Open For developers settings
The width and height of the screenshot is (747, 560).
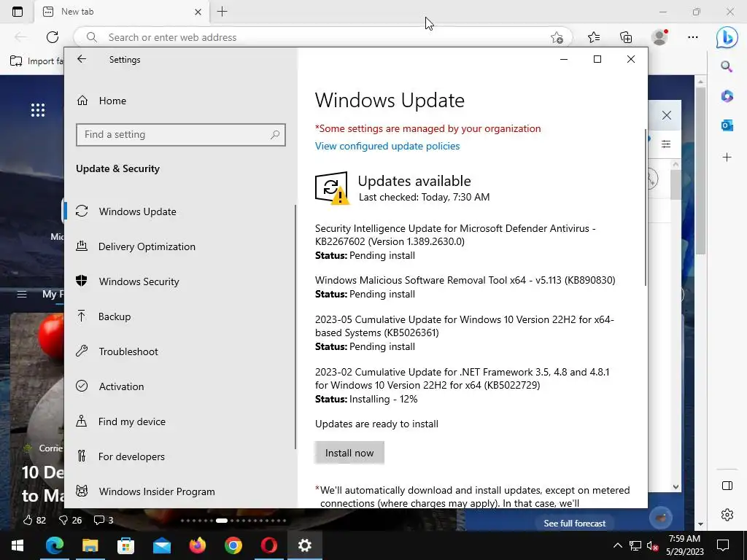click(131, 456)
